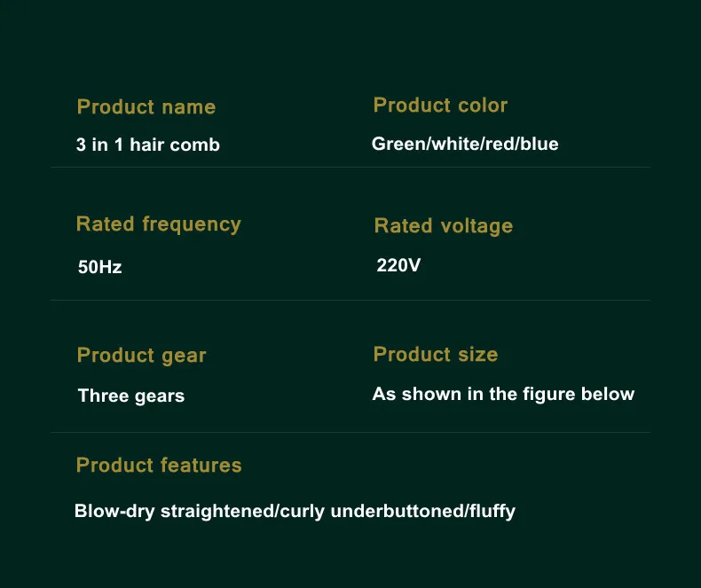Select the "220V" value
The height and width of the screenshot is (588, 701).
(x=399, y=264)
